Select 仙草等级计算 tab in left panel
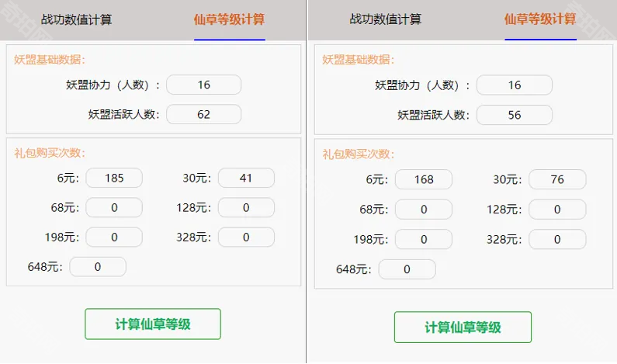Screen dimensions: 617x364 (229, 19)
